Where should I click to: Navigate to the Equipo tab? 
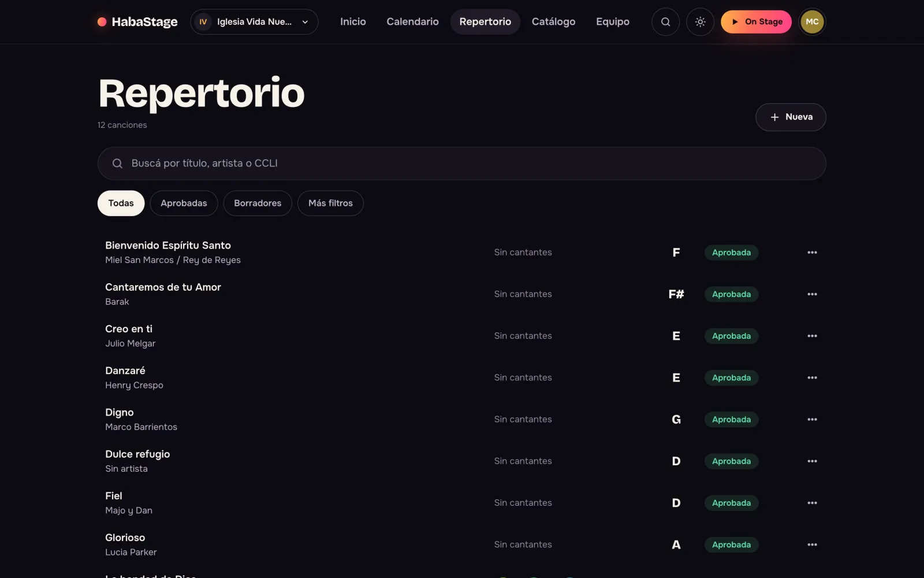(x=613, y=22)
